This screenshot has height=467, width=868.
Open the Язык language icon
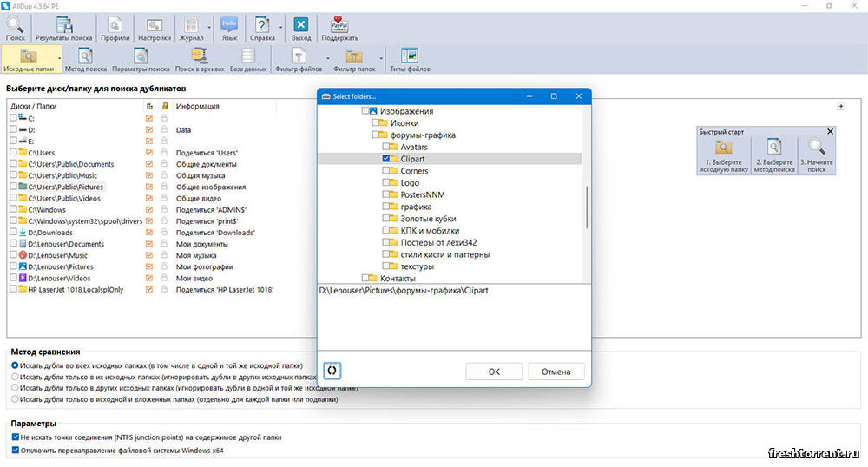tap(229, 28)
